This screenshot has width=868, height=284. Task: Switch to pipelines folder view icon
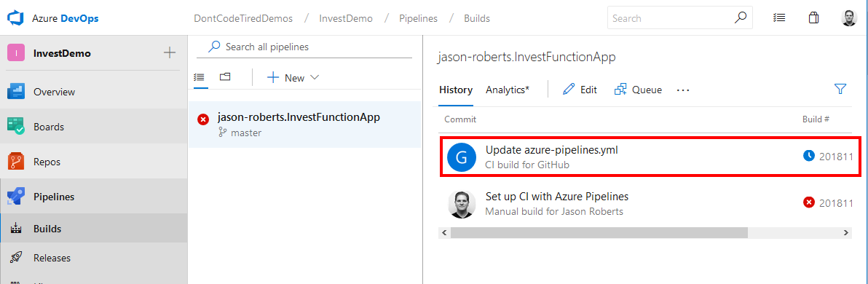coord(225,77)
